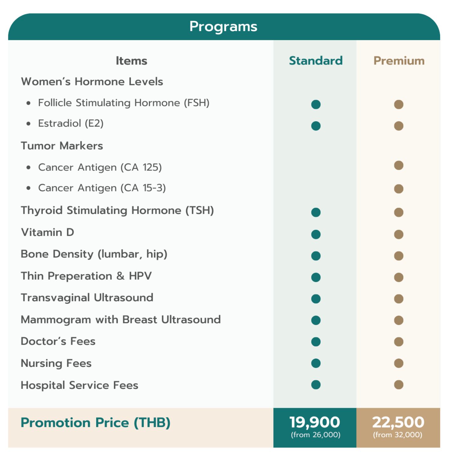This screenshot has width=449, height=476.
Task: Click the Standard dot for Mammogram row
Action: tap(316, 320)
